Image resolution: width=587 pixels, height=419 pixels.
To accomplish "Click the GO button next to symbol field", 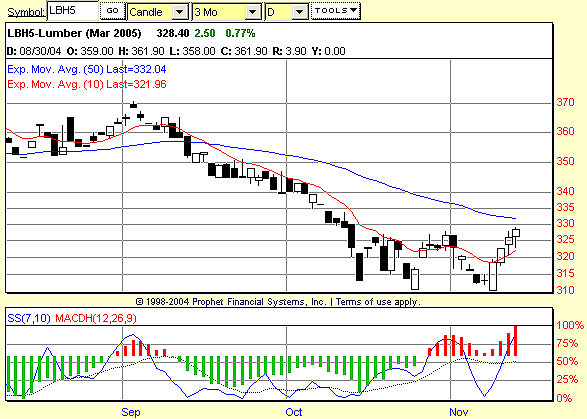I will [x=112, y=11].
